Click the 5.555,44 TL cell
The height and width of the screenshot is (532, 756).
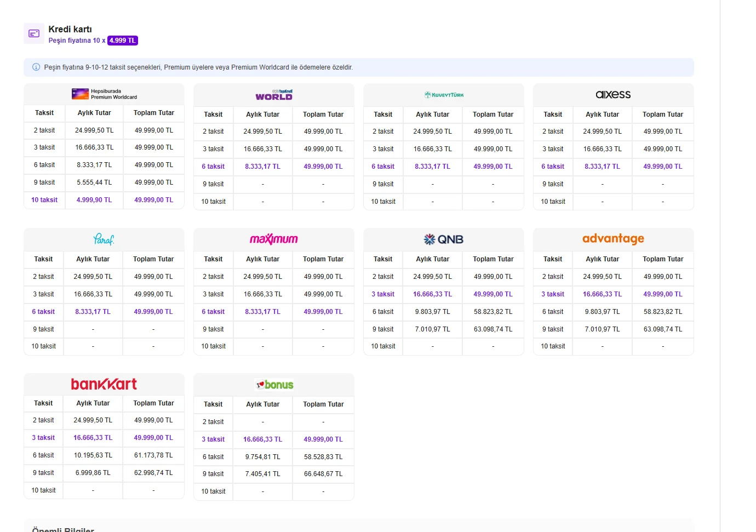click(x=94, y=182)
